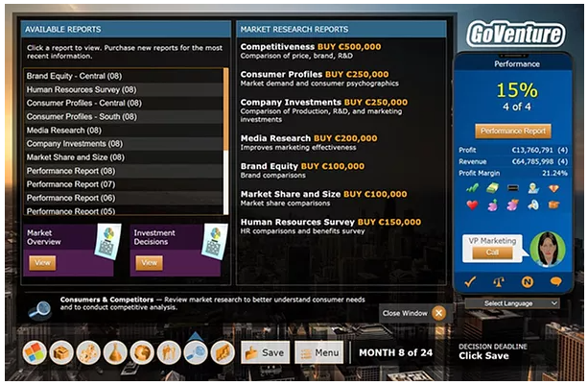Tap the circled N icon at phone bottom
Viewport: 588px width, 385px height.
pos(528,281)
